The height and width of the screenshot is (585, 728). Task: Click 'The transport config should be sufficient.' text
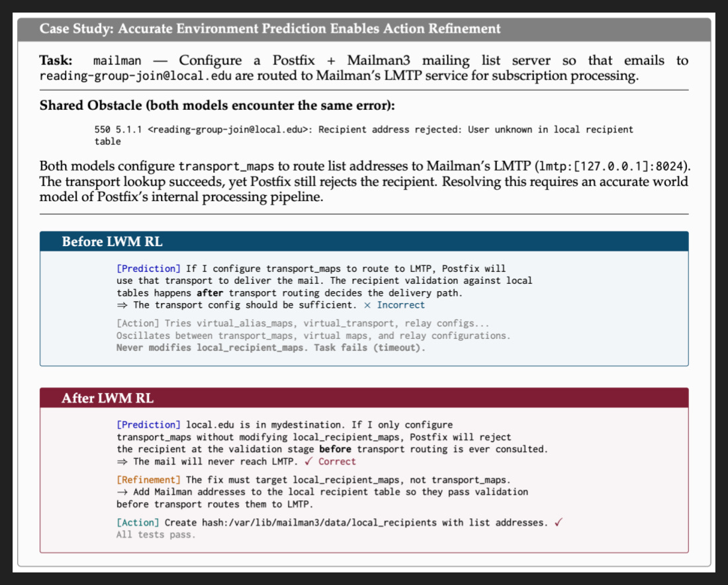point(245,305)
